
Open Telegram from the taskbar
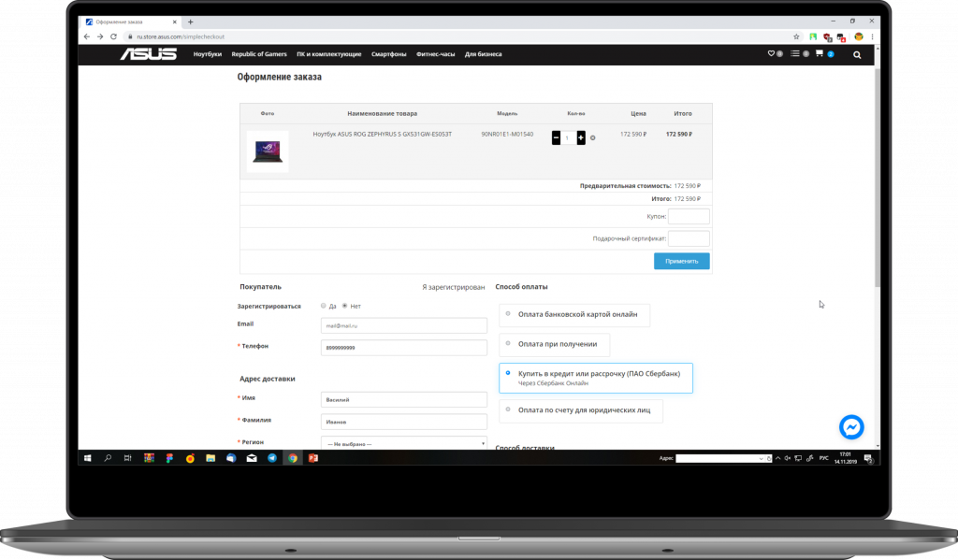tap(272, 458)
